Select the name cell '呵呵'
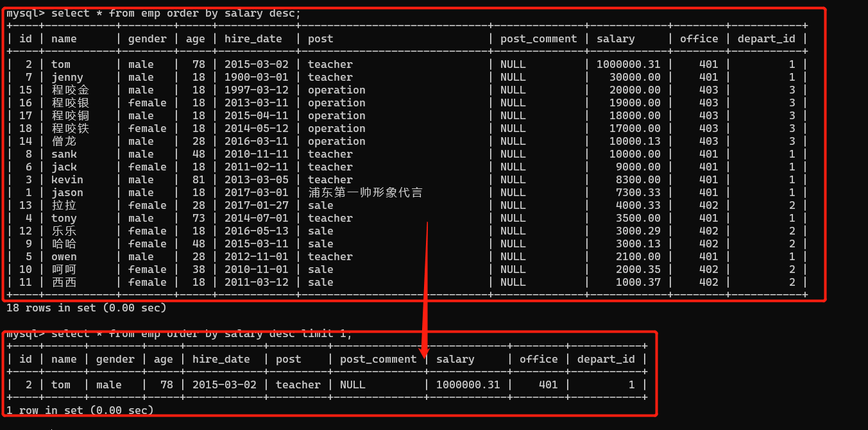Image resolution: width=868 pixels, height=430 pixels. (x=64, y=269)
